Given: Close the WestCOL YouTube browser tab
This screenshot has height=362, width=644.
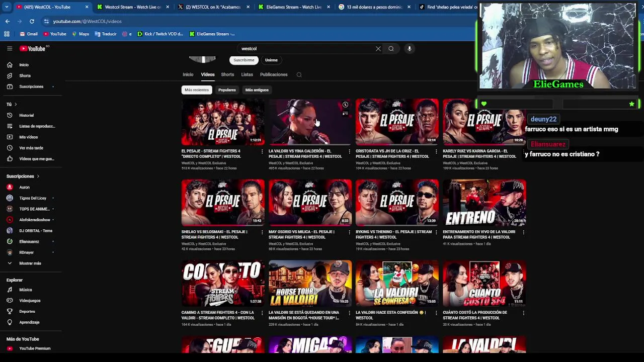Looking at the screenshot, I should tap(87, 7).
